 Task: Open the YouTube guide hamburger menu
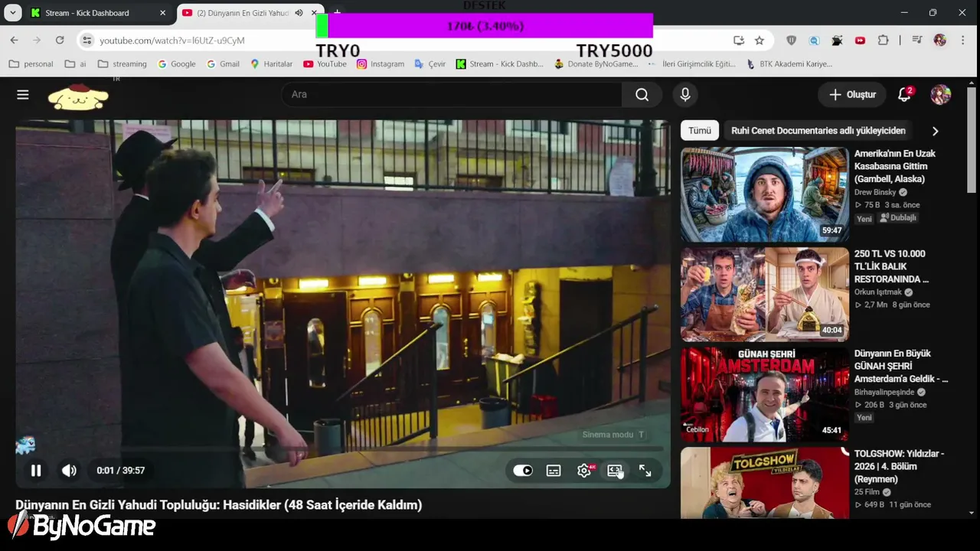[23, 94]
